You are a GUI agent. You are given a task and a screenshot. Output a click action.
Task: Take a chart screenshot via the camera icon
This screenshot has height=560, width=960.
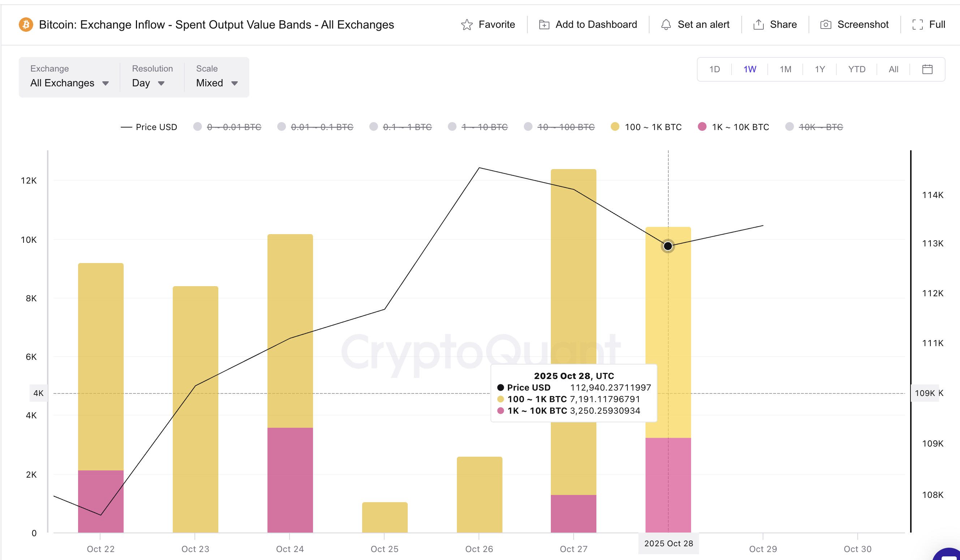tap(825, 24)
